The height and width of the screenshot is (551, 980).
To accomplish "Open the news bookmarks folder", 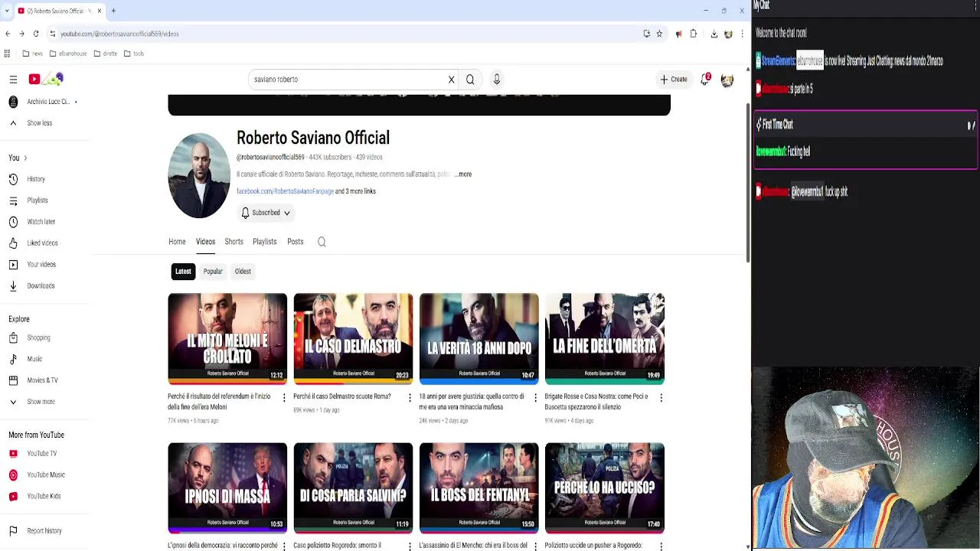I will [32, 54].
